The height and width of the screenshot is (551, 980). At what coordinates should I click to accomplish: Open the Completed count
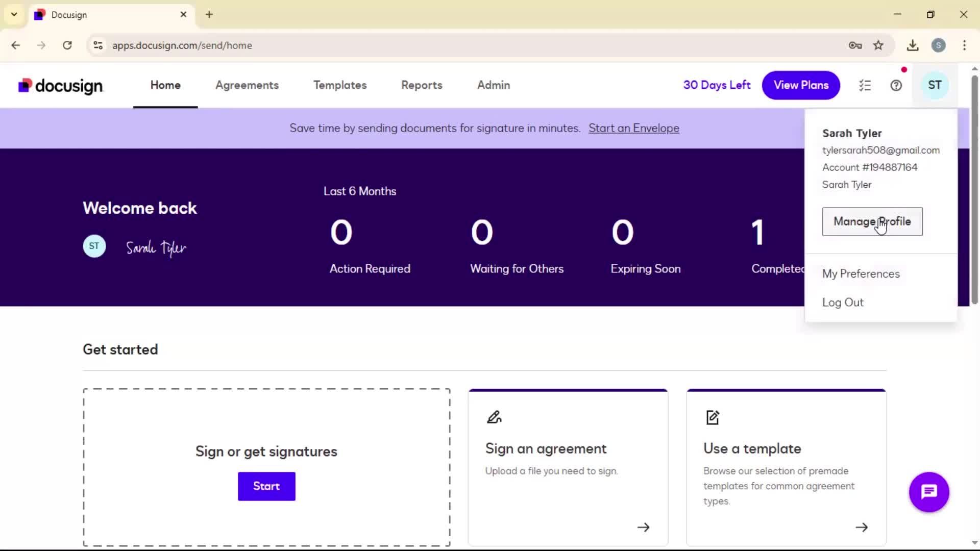pyautogui.click(x=757, y=233)
